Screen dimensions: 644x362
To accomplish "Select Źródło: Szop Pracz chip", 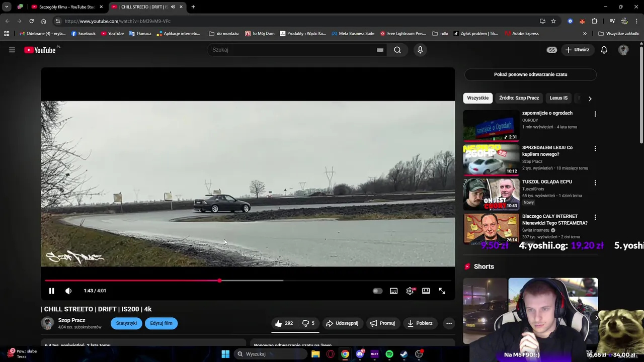I will [x=519, y=98].
